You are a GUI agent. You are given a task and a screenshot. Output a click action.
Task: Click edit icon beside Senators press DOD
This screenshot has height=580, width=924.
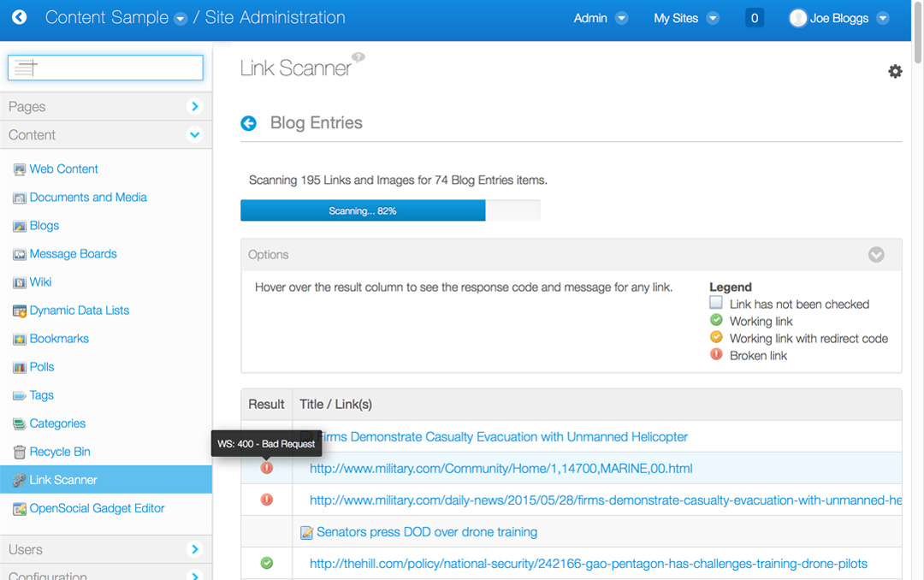tap(306, 533)
